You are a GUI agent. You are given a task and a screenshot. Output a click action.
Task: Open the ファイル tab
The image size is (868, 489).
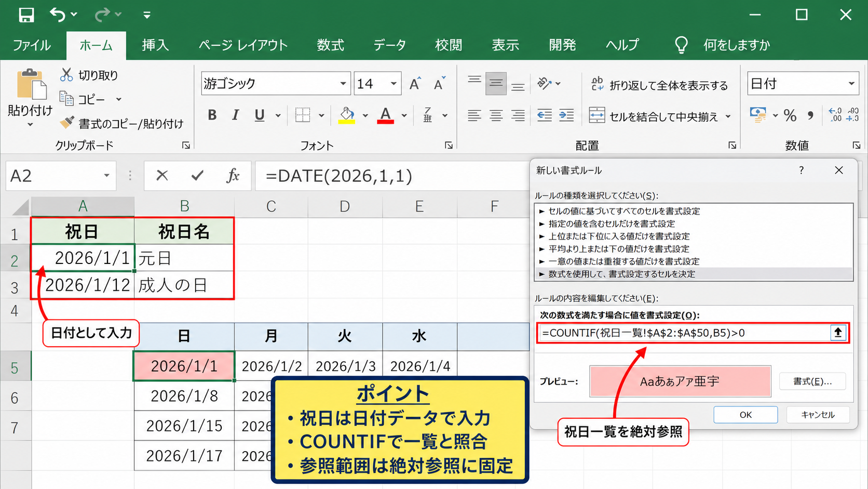pos(32,45)
